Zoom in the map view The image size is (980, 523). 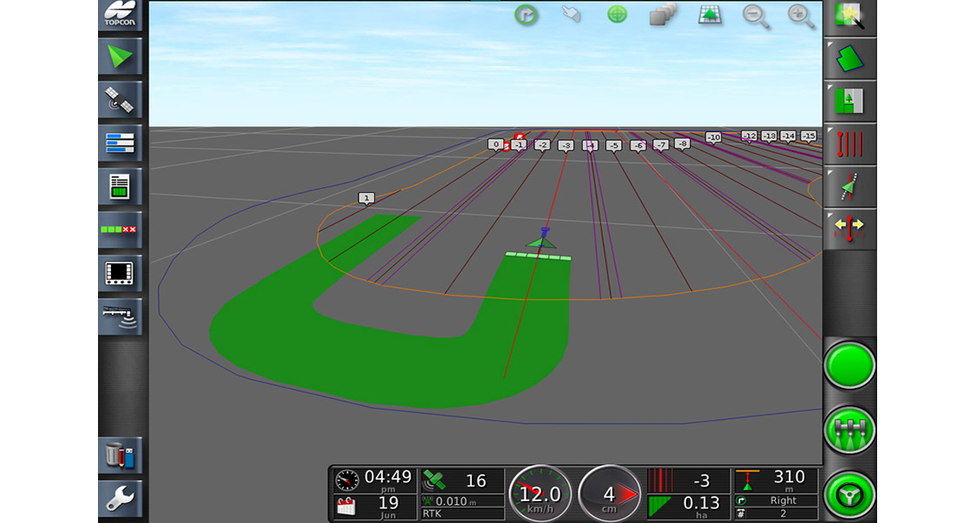coord(800,16)
